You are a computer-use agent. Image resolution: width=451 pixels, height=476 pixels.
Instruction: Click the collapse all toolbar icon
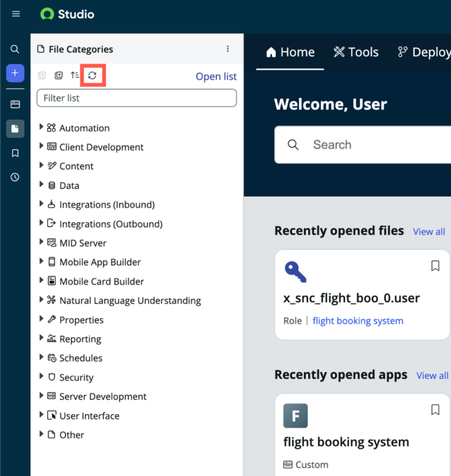(x=58, y=75)
